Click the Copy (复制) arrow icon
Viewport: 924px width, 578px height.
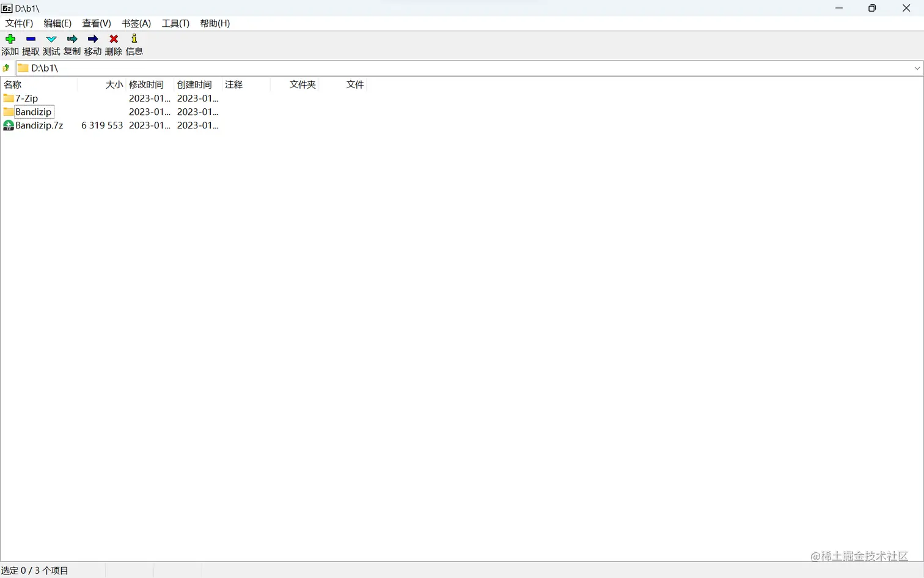72,39
